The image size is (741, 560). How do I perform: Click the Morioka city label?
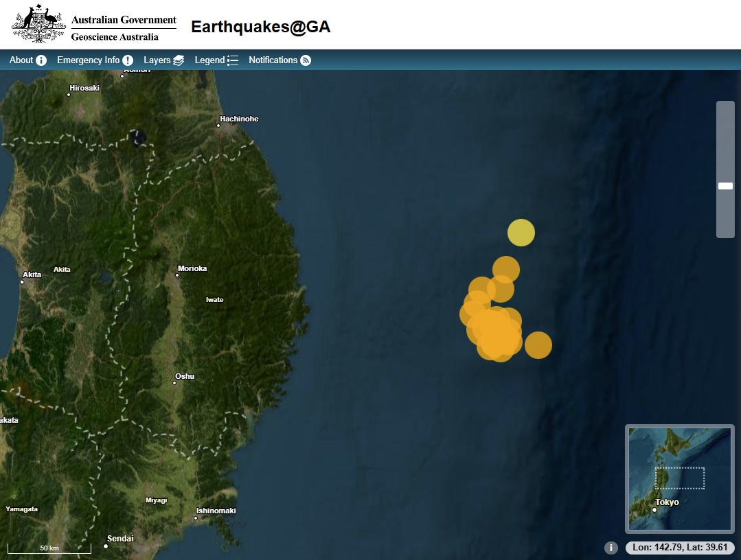[192, 268]
